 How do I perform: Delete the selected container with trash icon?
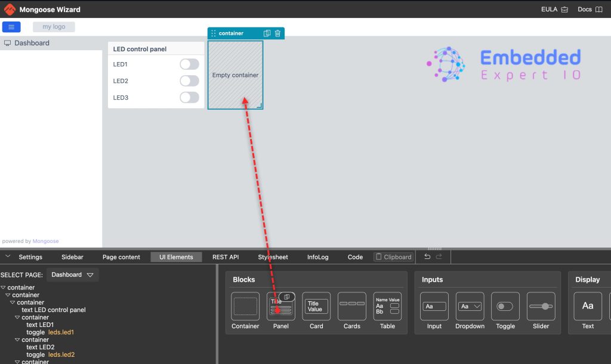coord(277,33)
